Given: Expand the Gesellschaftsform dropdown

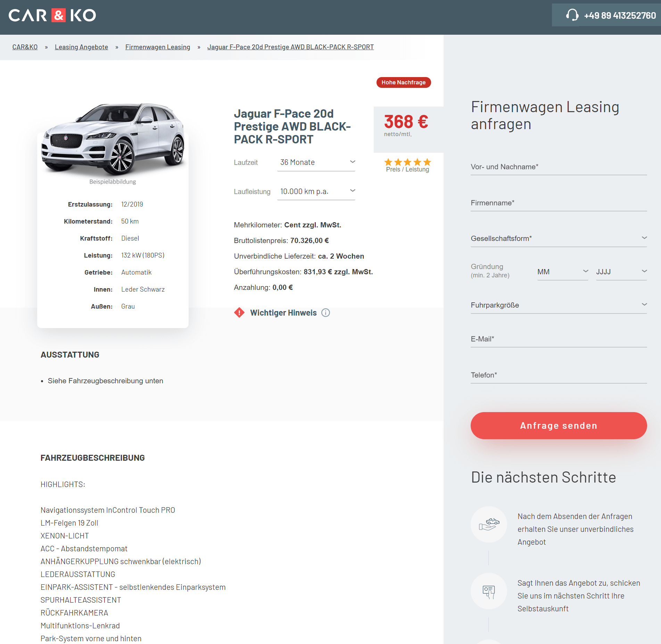Looking at the screenshot, I should (x=559, y=239).
